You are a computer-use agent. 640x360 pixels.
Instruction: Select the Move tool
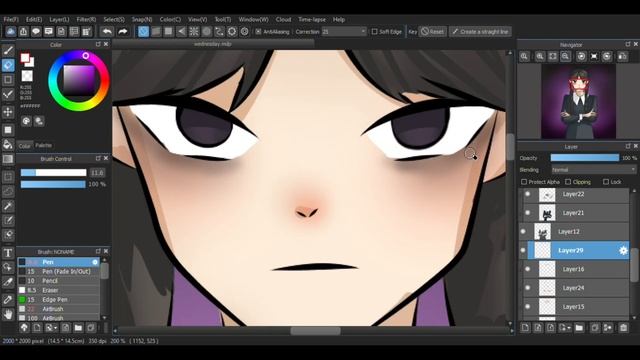click(x=8, y=112)
